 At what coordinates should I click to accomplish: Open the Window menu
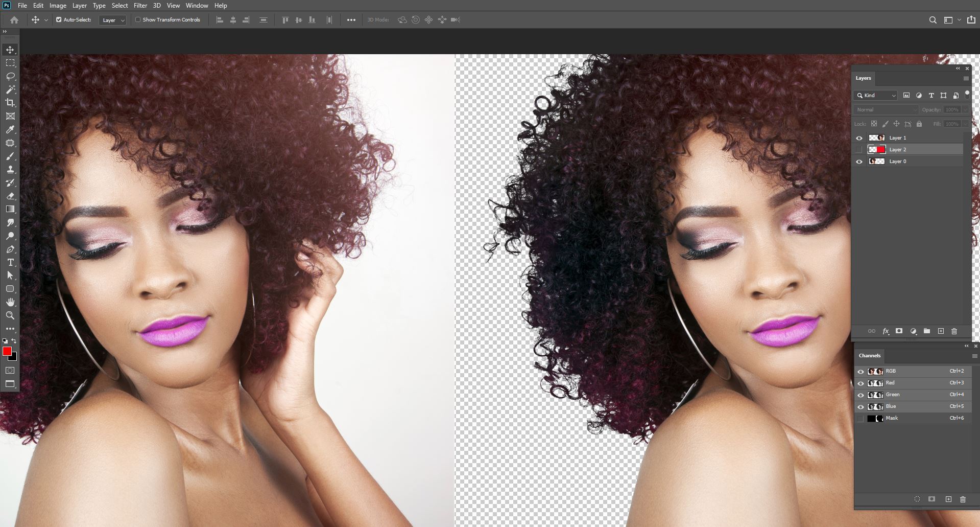click(x=197, y=6)
